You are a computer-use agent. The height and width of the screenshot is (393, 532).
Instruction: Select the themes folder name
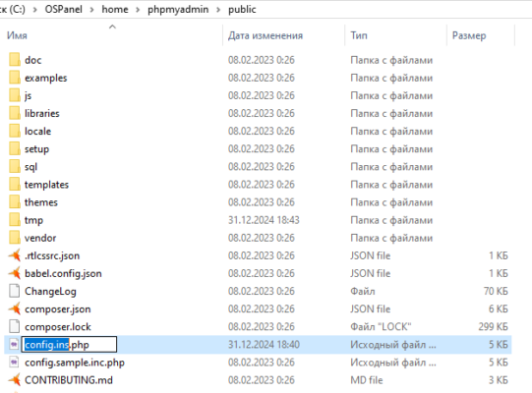click(41, 202)
